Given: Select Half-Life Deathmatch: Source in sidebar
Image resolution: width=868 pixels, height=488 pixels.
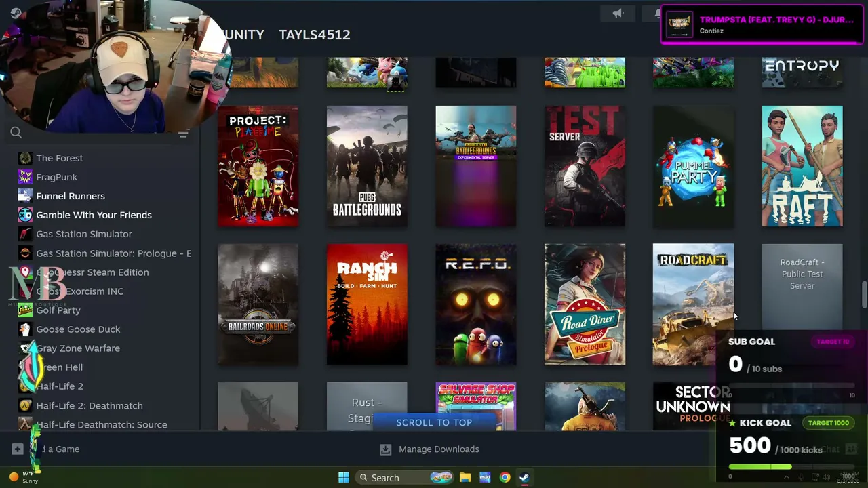Looking at the screenshot, I should coord(102,424).
